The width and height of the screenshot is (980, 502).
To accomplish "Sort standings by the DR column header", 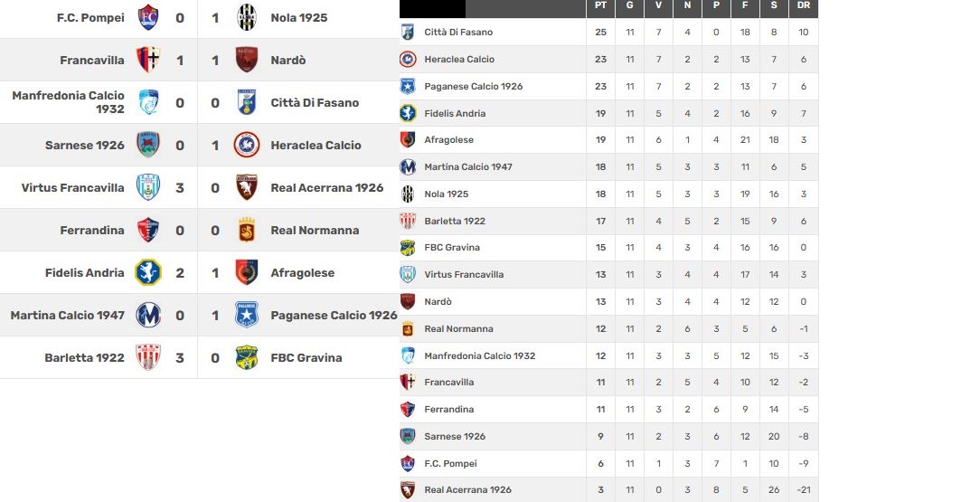I will pos(804,6).
